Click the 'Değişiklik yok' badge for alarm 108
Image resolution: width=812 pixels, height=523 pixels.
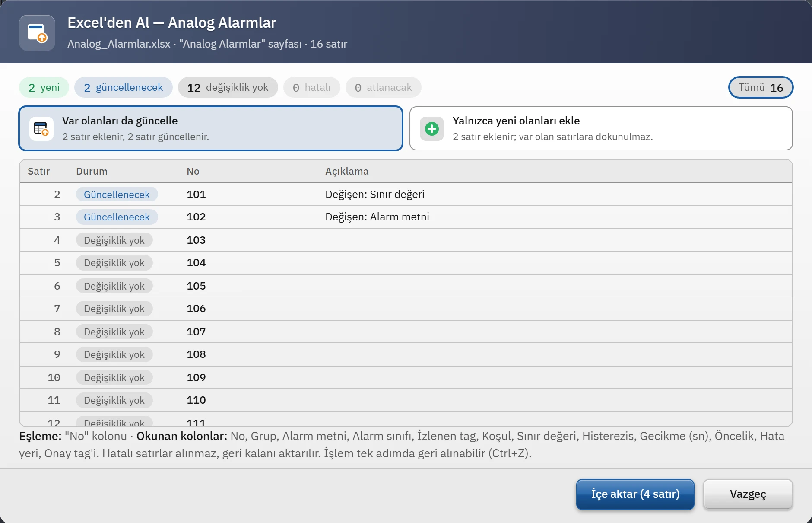tap(114, 354)
